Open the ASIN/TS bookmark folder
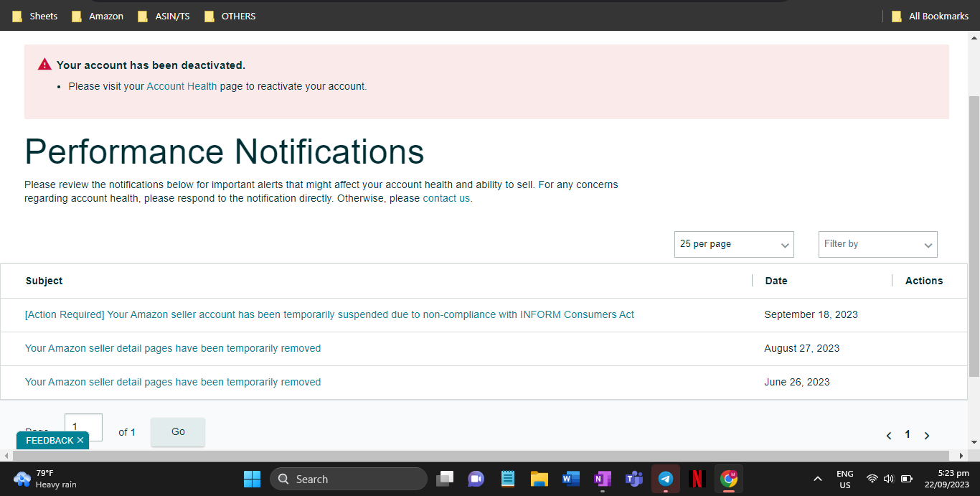Image resolution: width=980 pixels, height=496 pixels. [164, 16]
